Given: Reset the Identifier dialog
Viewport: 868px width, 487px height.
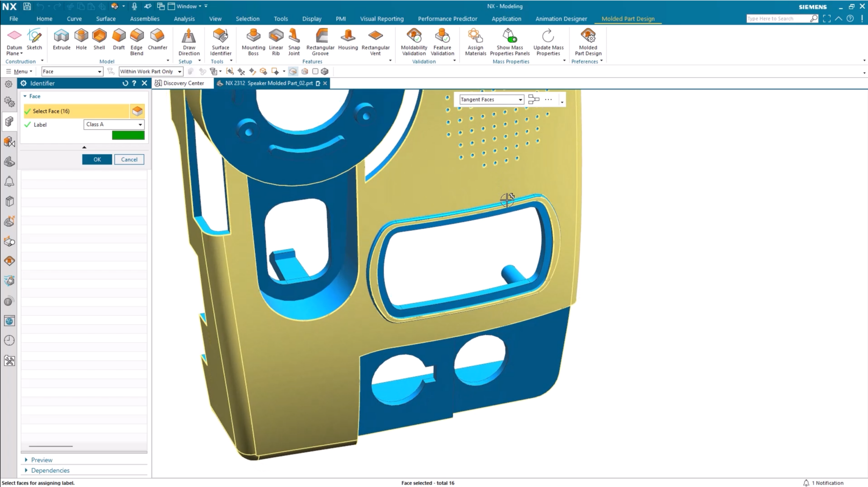Looking at the screenshot, I should tap(125, 83).
